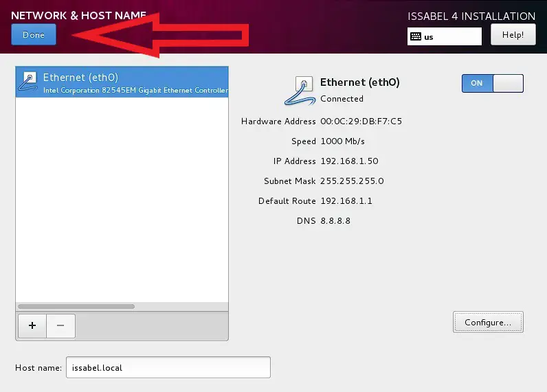Click the ISSABEL 4 INSTALLATION title

(x=471, y=16)
